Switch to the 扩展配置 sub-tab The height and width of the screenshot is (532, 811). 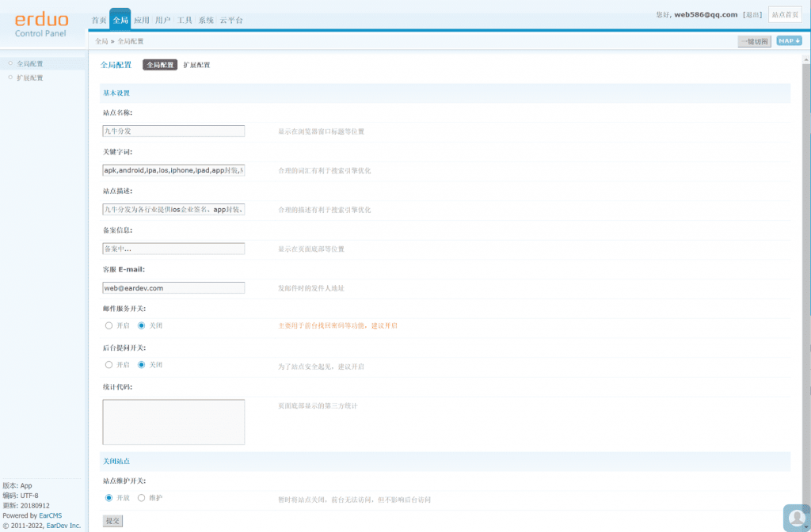[196, 65]
